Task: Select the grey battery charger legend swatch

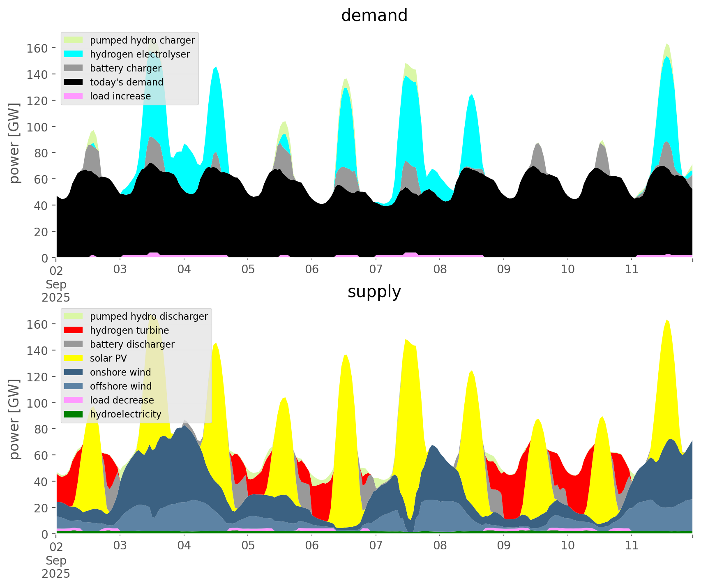Action: [74, 68]
